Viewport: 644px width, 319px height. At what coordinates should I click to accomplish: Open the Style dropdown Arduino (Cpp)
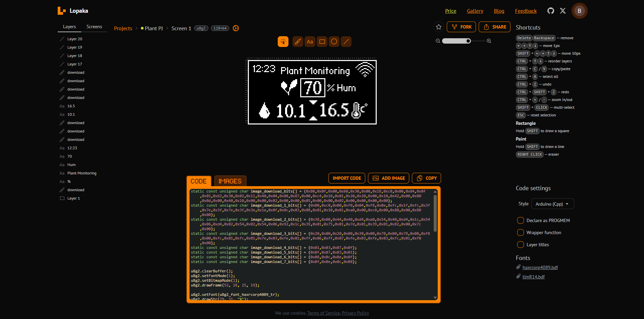point(552,204)
